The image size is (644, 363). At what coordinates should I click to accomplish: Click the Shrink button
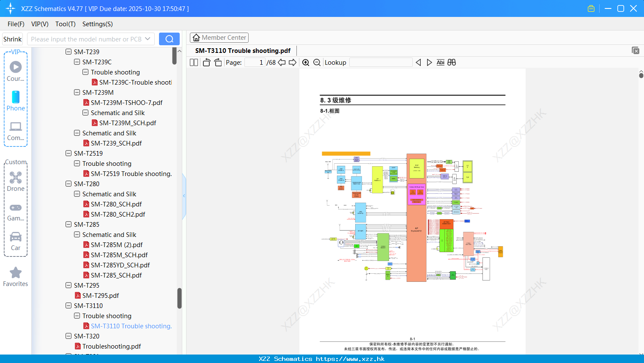[x=12, y=39]
